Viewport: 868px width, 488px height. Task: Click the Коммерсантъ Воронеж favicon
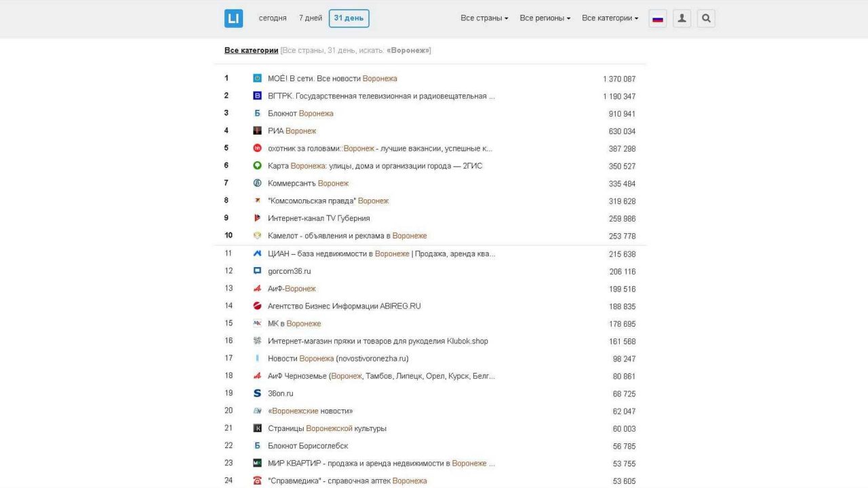click(257, 183)
